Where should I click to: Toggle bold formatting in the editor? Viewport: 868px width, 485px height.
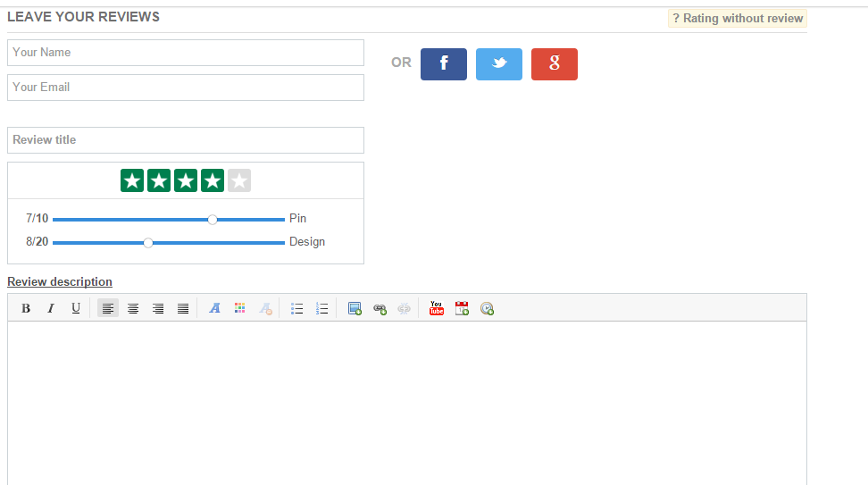26,308
